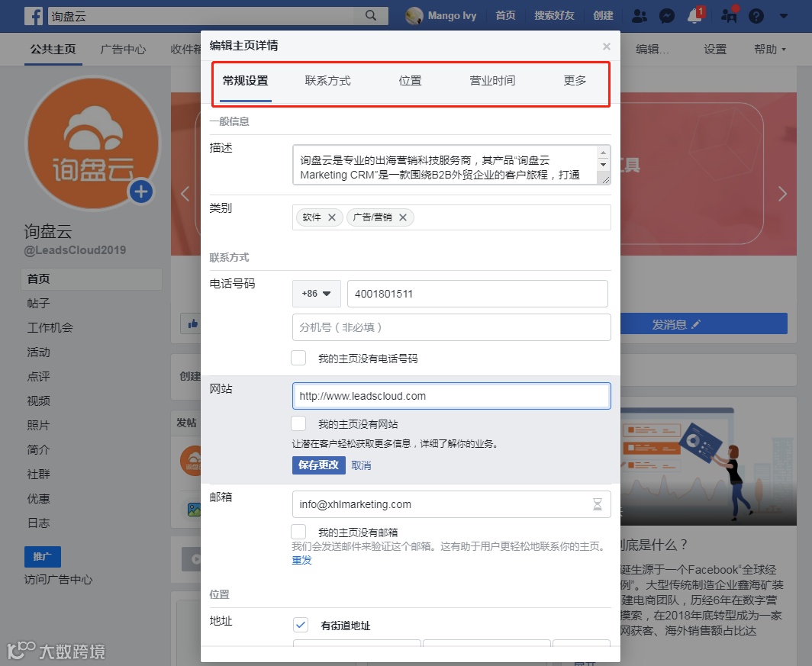Switch to the 营业时间 tab
Image resolution: width=812 pixels, height=666 pixels.
point(492,81)
